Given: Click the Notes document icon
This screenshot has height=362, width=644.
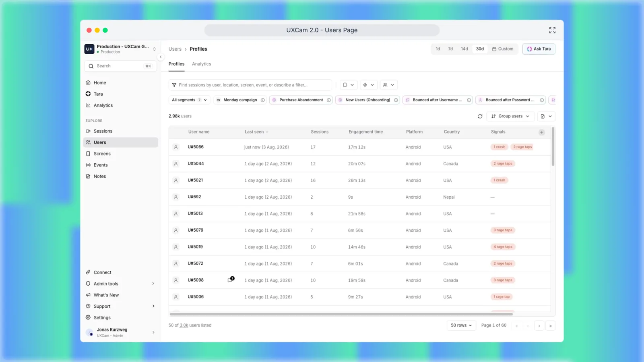Looking at the screenshot, I should [88, 176].
